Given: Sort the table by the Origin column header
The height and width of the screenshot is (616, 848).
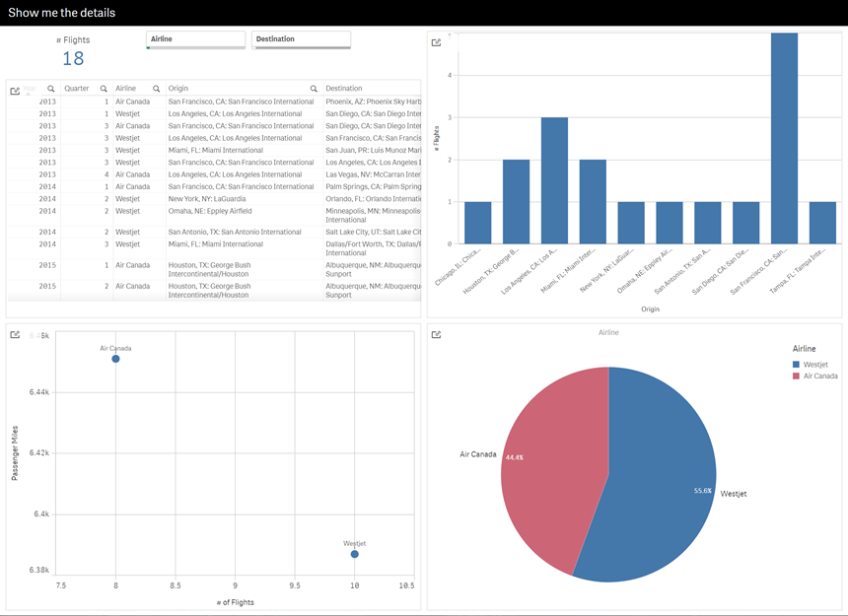Looking at the screenshot, I should pyautogui.click(x=177, y=88).
